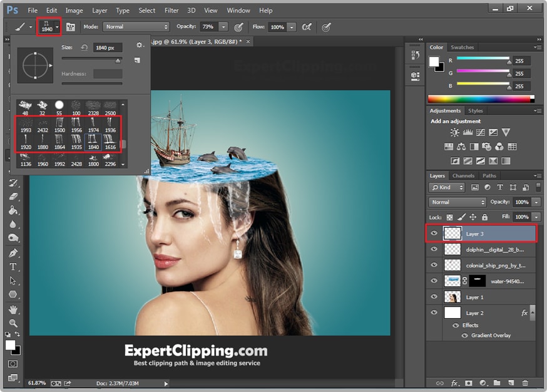
Task: Set default foreground and background colors
Action: 8,334
